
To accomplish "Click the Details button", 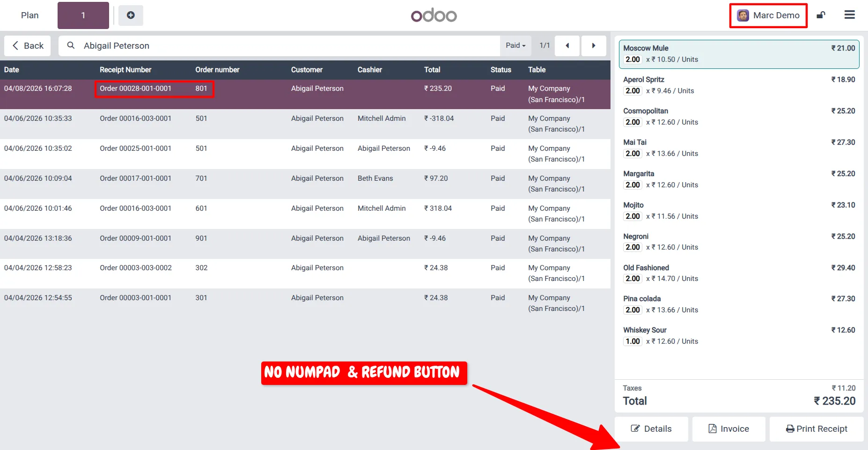I will click(651, 429).
